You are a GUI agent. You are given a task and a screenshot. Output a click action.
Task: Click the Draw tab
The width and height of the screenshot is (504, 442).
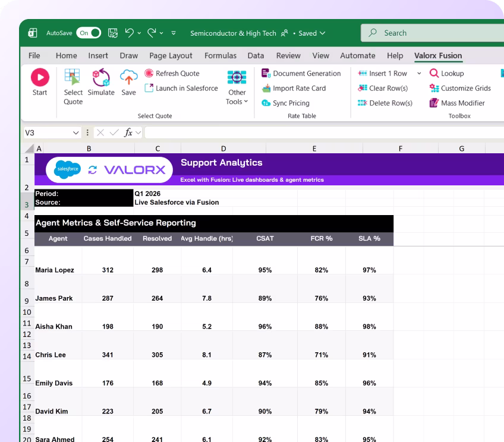pyautogui.click(x=128, y=56)
